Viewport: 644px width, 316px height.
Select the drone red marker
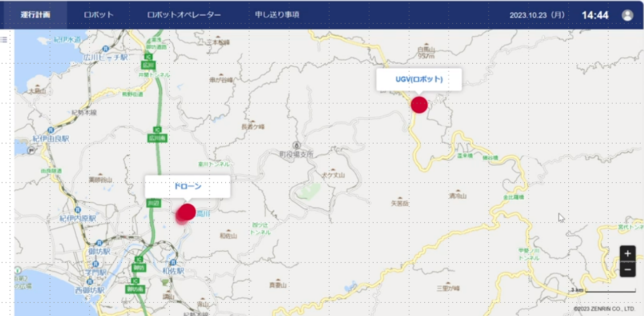(187, 212)
